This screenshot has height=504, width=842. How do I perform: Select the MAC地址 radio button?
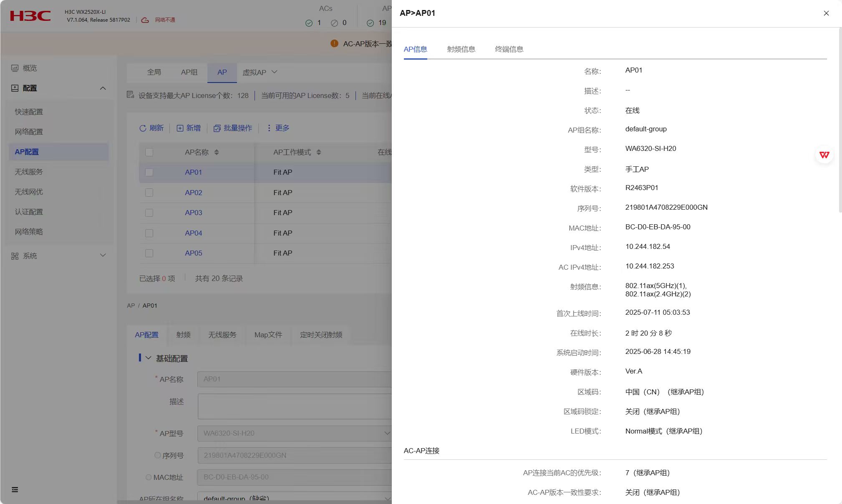point(149,477)
